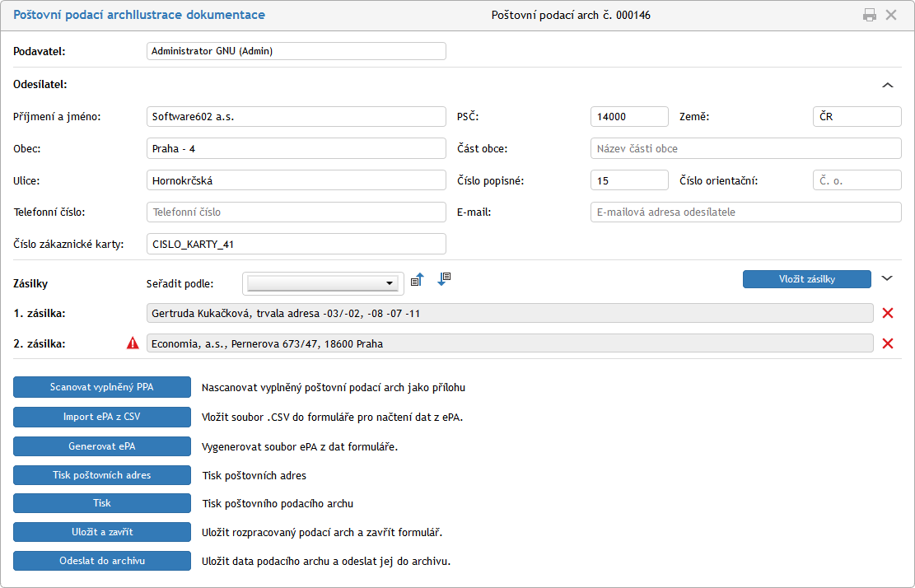Click the Vložit zásilky button

tap(806, 279)
